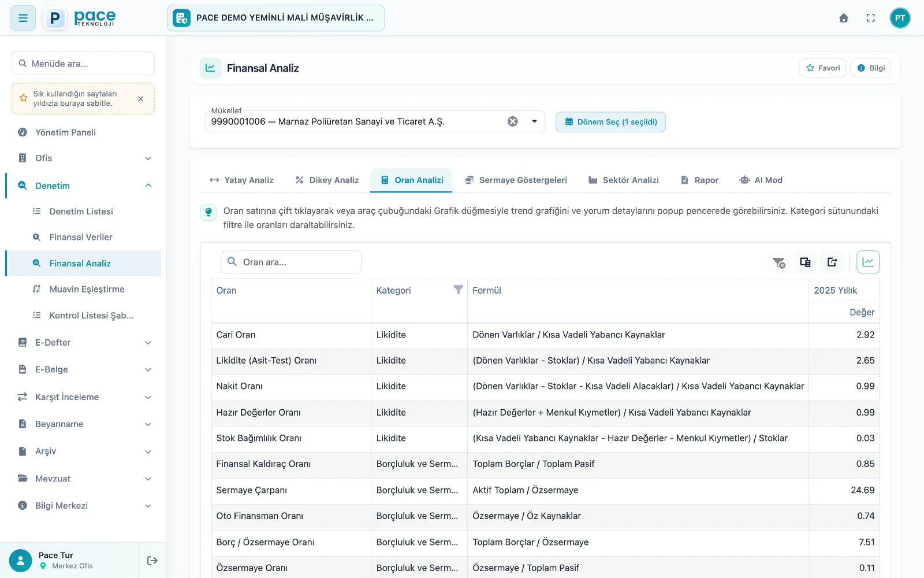Image resolution: width=924 pixels, height=578 pixels.
Task: Open the Bilgi info button
Action: pyautogui.click(x=871, y=68)
